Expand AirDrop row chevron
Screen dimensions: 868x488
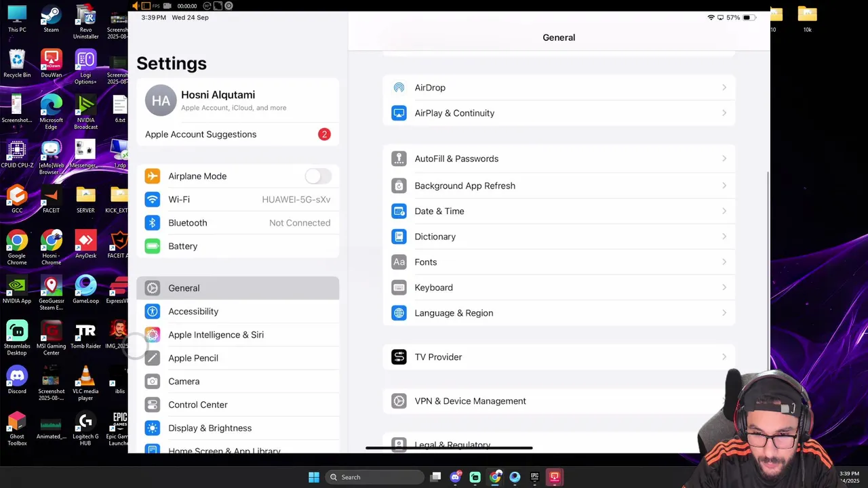[x=724, y=87]
